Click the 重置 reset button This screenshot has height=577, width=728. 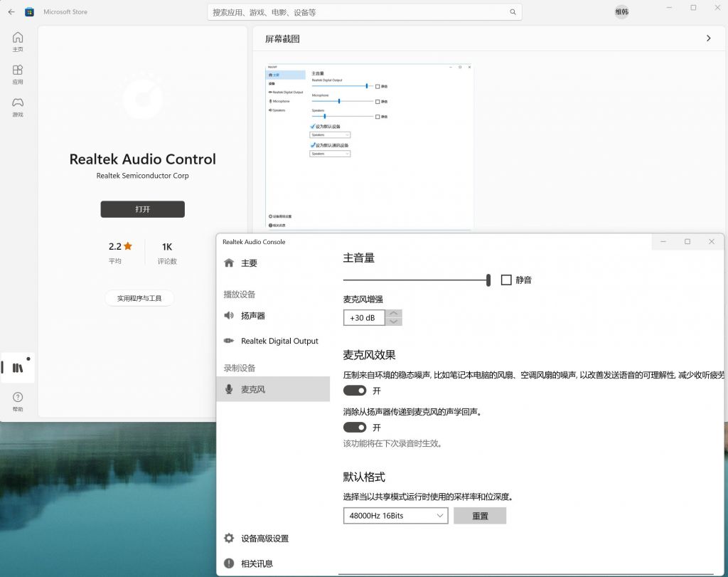pos(480,516)
